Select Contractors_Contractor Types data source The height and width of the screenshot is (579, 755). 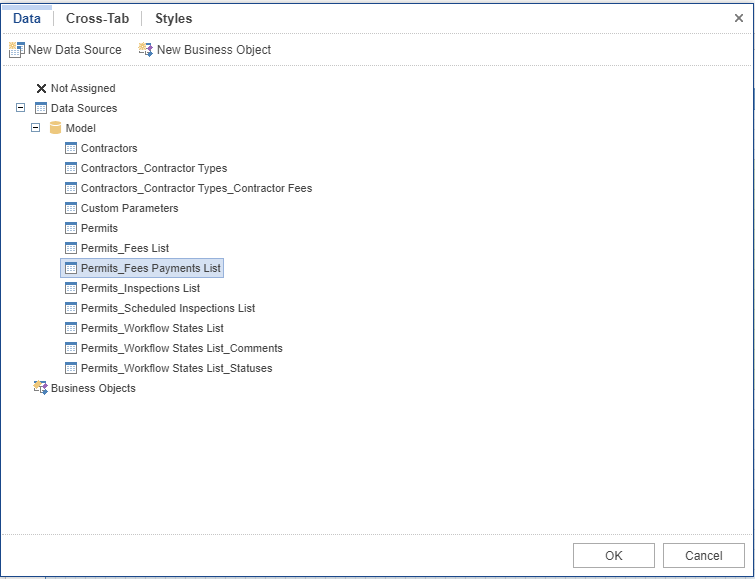(154, 168)
